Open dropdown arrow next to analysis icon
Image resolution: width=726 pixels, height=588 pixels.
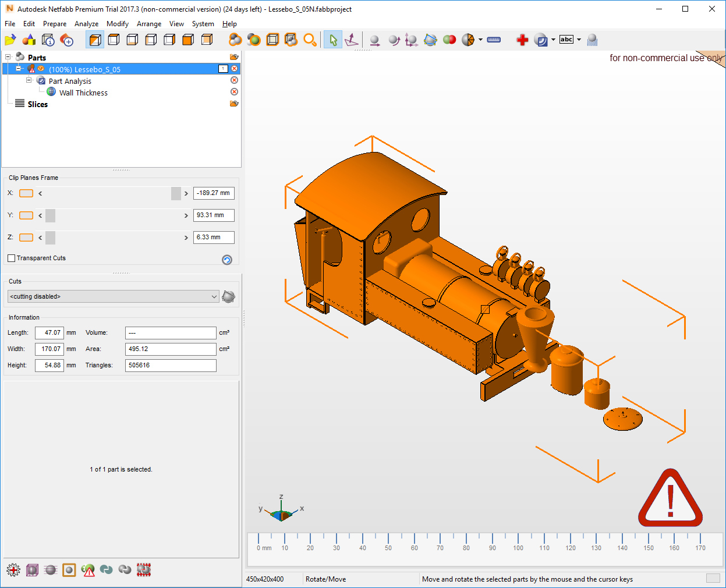(x=553, y=40)
